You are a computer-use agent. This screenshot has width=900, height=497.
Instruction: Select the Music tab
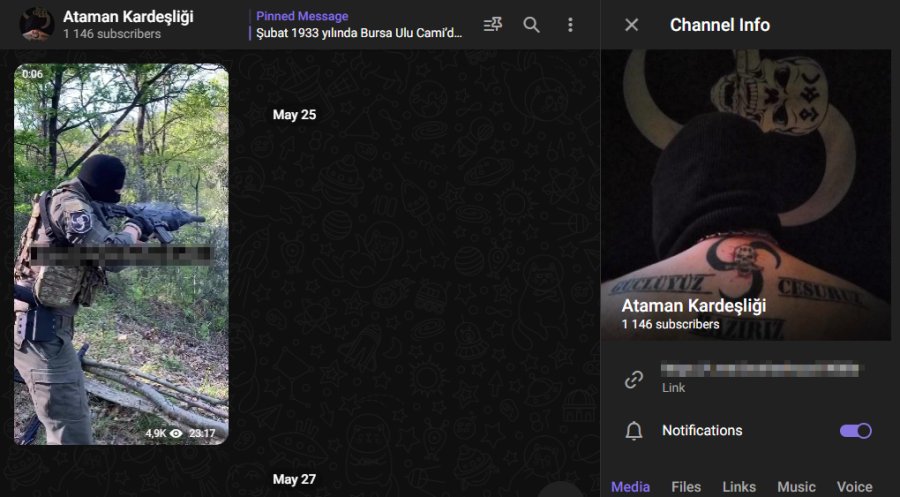tap(796, 487)
